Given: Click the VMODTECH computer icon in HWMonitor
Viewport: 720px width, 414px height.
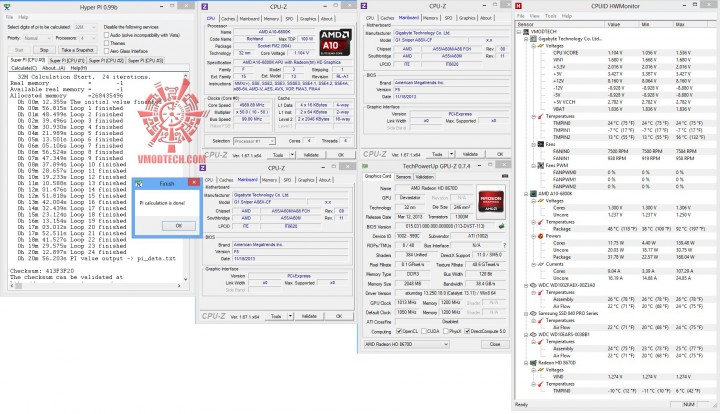Looking at the screenshot, I should point(526,32).
